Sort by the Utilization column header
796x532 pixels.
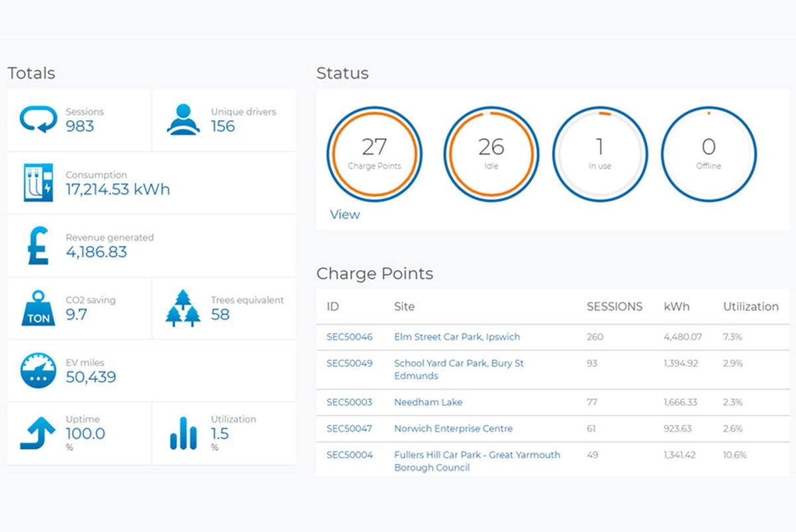point(751,306)
